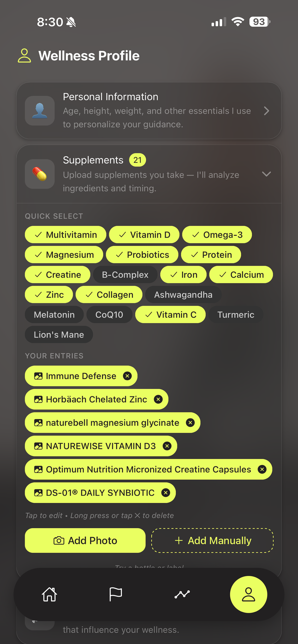This screenshot has height=644, width=298.
Task: Enable the B-Complex supplement chip
Action: pos(125,275)
